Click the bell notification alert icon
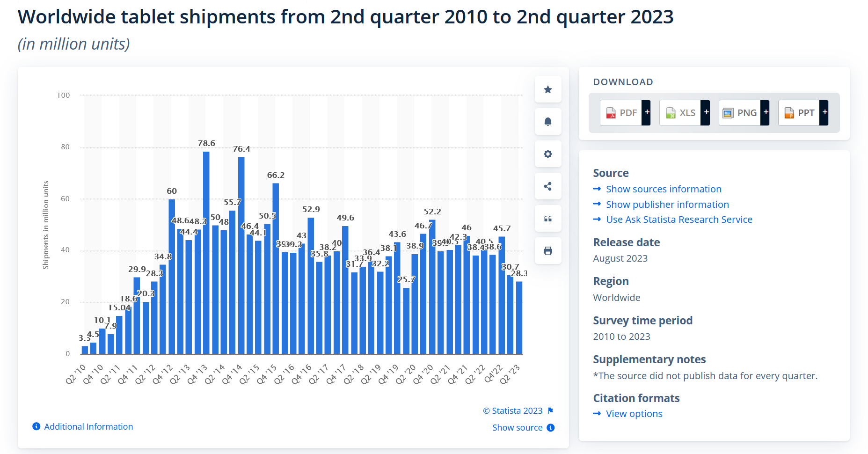This screenshot has width=868, height=454. pyautogui.click(x=548, y=122)
